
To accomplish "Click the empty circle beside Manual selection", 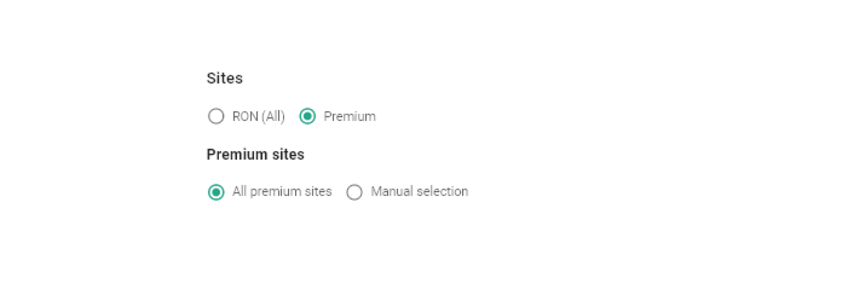I will coord(354,192).
